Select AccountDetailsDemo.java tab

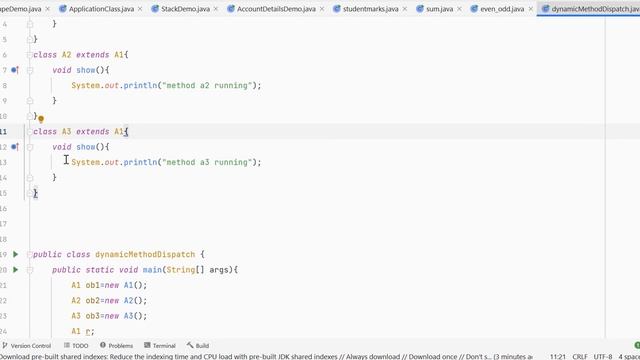coord(276,9)
